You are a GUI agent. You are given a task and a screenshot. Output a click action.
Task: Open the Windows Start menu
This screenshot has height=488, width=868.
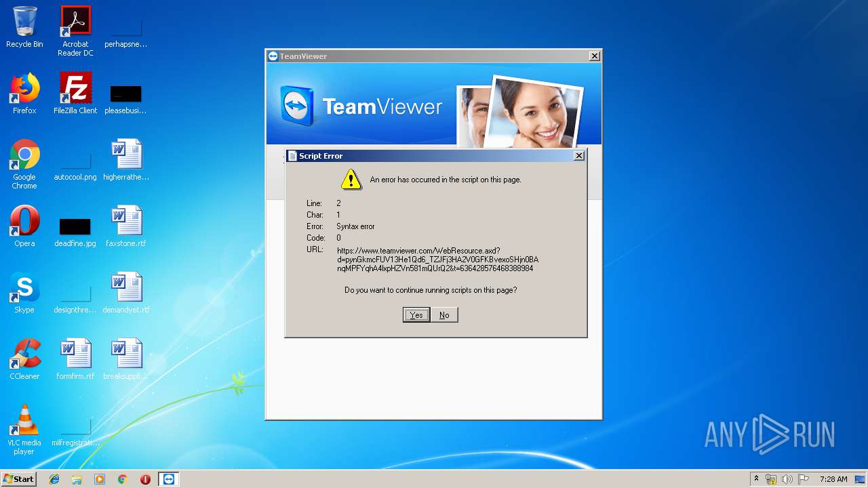tap(18, 479)
